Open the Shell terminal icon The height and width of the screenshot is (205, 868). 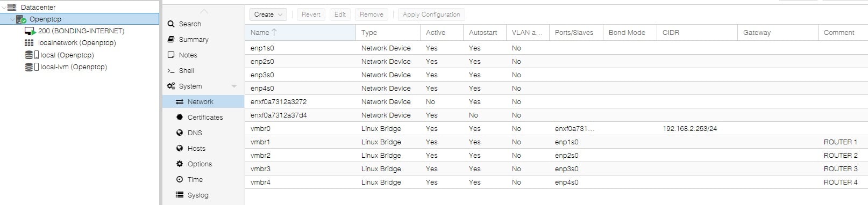171,71
